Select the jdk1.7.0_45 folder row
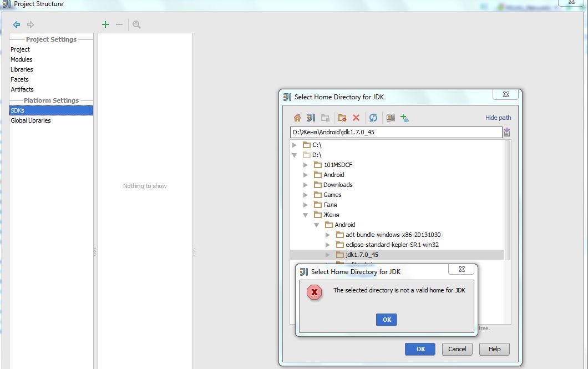This screenshot has height=369, width=588. [x=397, y=255]
